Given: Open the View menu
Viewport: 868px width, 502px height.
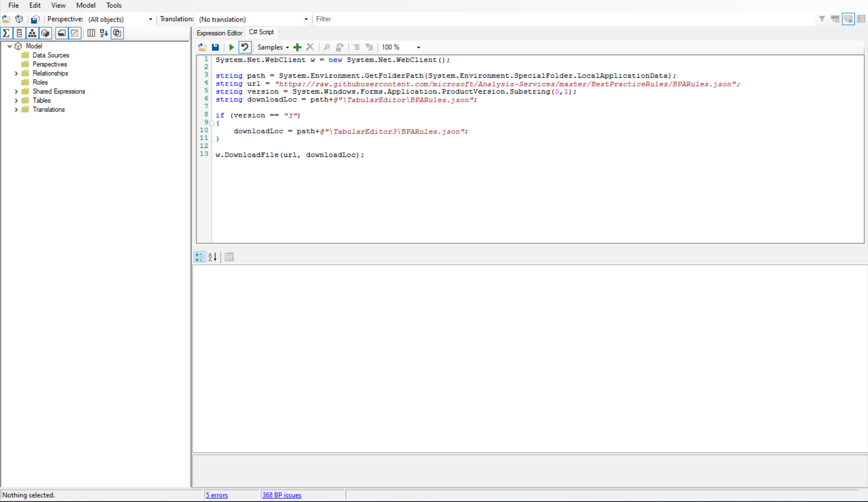Looking at the screenshot, I should (58, 5).
